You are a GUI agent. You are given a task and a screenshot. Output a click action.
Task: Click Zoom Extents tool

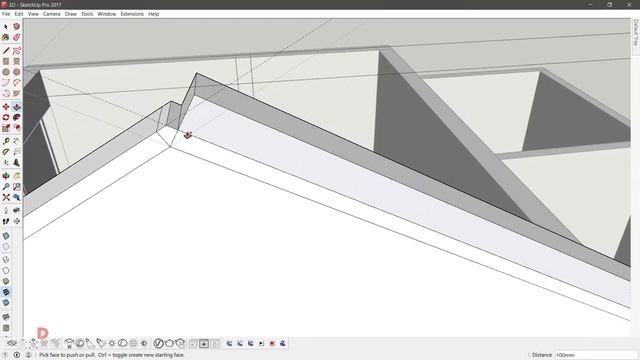point(6,197)
